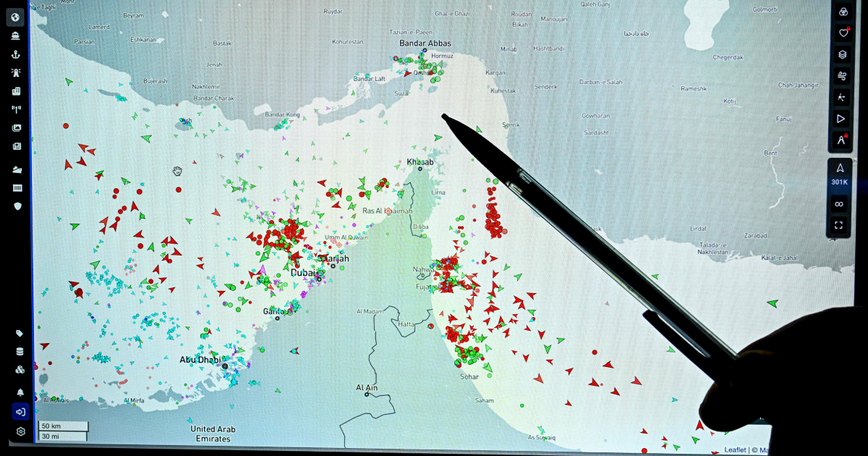Enter fullscreen map mode
868x456 pixels.
839,225
